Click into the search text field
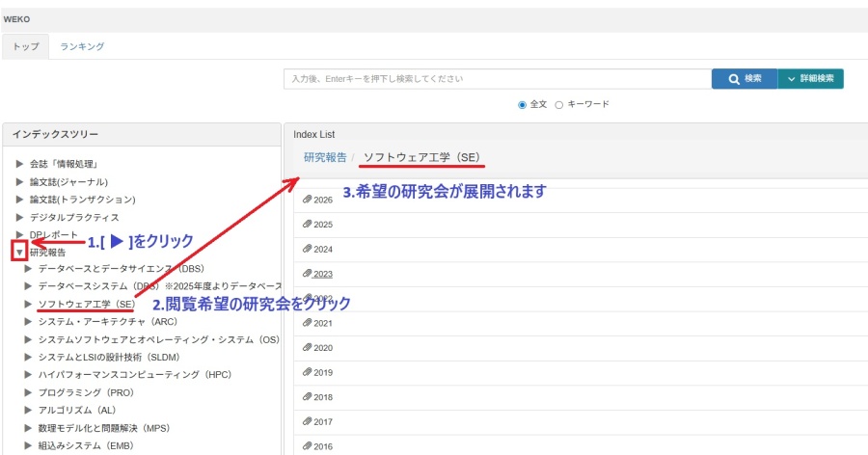This screenshot has width=868, height=455. coord(498,79)
